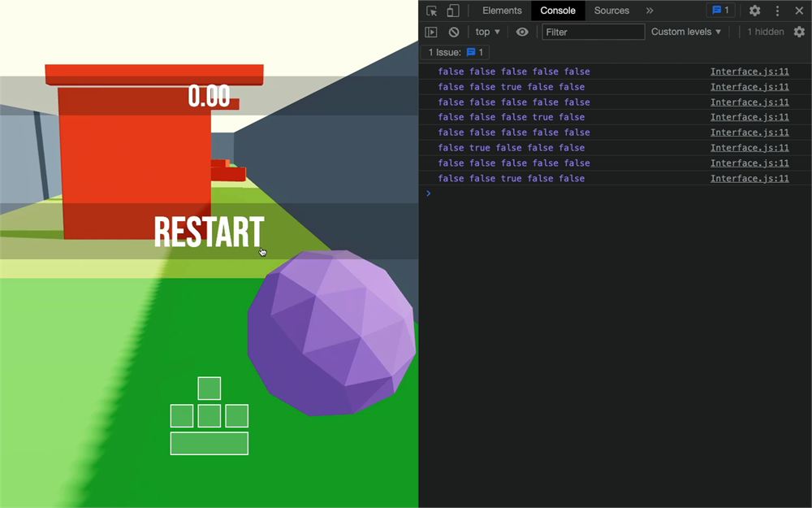The height and width of the screenshot is (508, 812).
Task: Open Interface.js:11 link beside 'false true false false false'
Action: coord(749,148)
